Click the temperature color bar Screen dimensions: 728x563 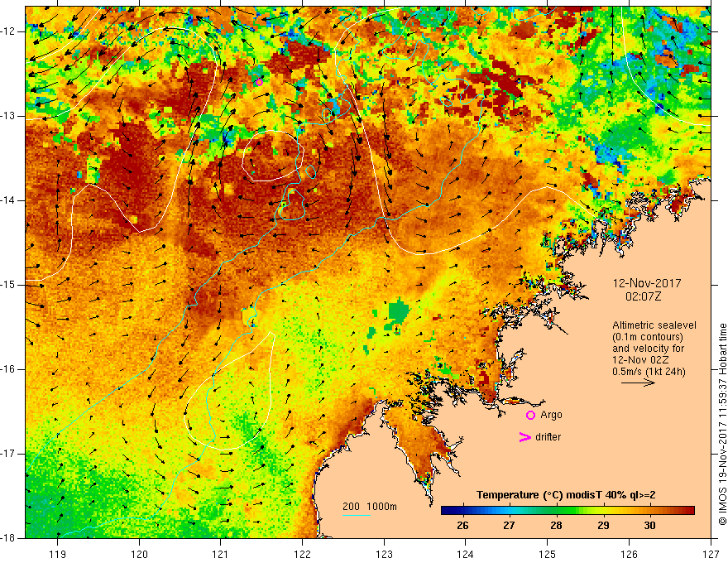568,511
